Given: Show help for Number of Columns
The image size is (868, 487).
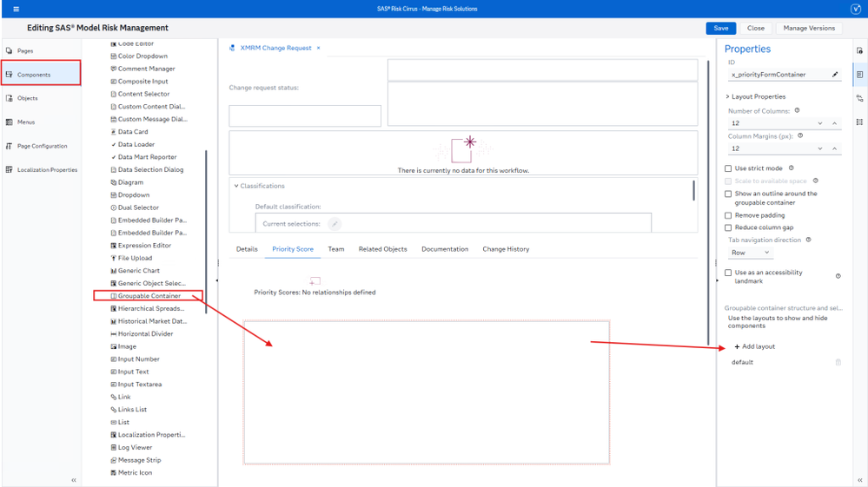Looking at the screenshot, I should pos(797,110).
